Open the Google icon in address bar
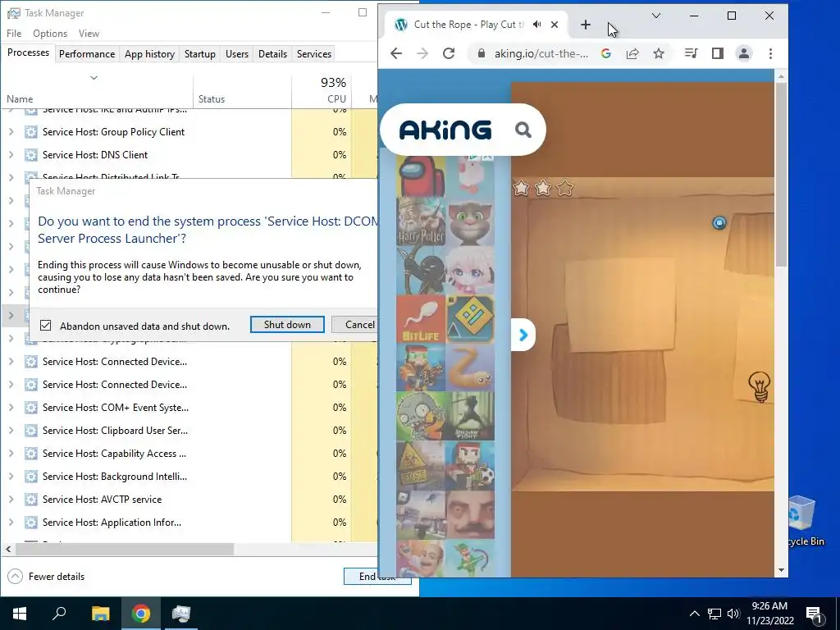The image size is (840, 630). point(606,53)
